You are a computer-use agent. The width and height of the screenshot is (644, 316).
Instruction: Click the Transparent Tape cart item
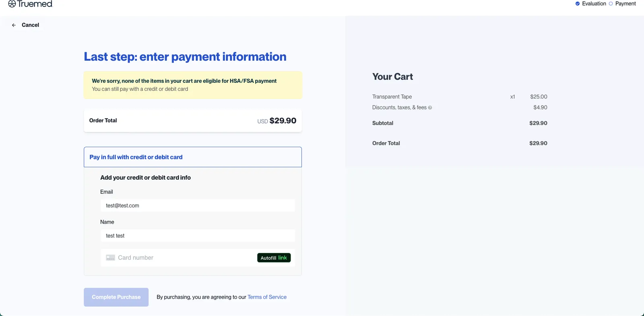(392, 97)
